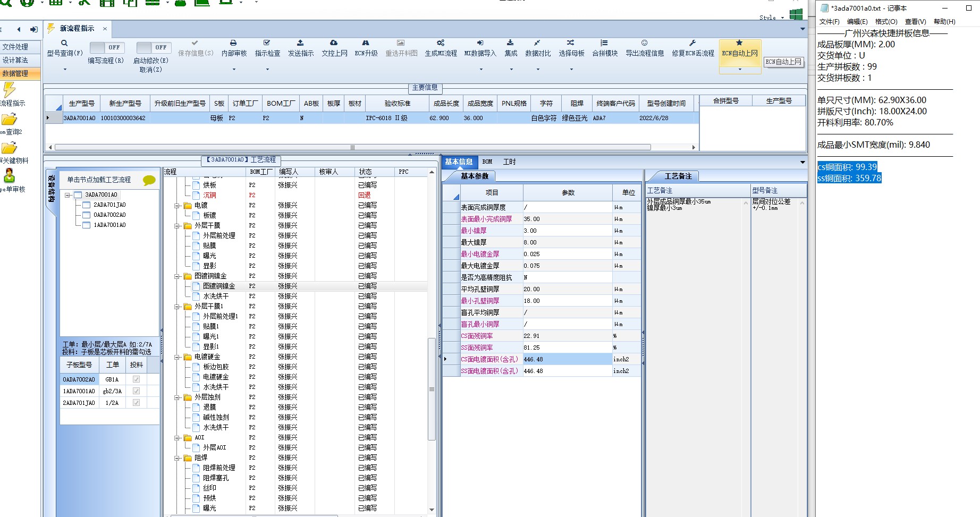Click the 文件处理 sidebar button

tap(20, 47)
